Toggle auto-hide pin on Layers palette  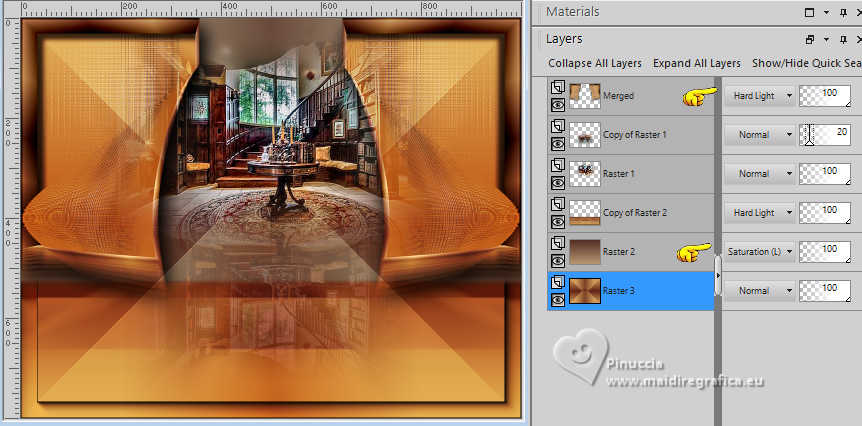tap(843, 40)
